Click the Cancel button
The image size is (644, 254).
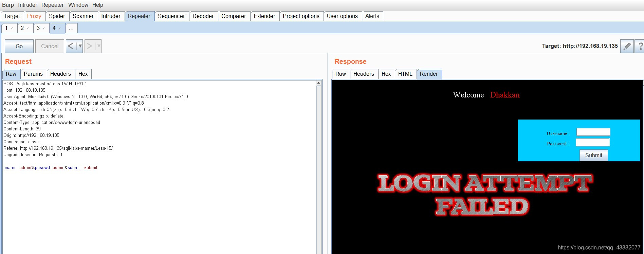tap(50, 46)
